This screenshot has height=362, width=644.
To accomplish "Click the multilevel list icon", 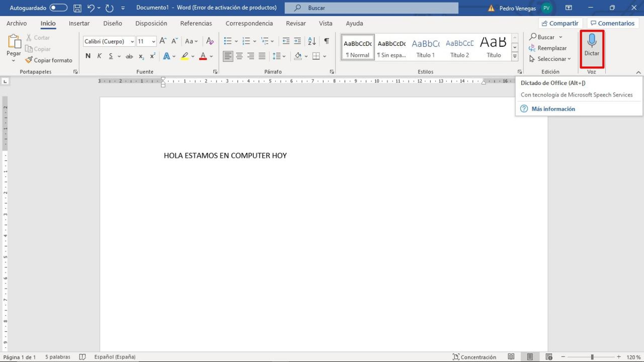I will pyautogui.click(x=265, y=41).
